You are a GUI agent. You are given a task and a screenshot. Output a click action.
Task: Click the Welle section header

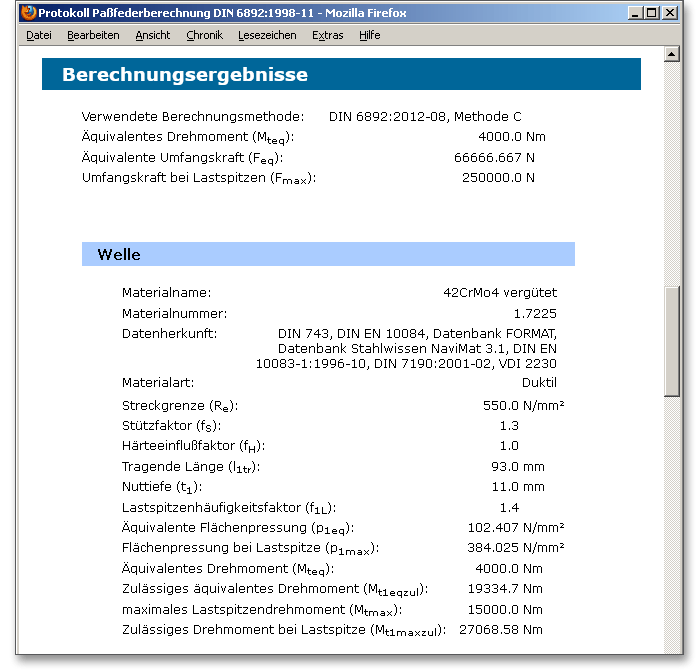[328, 254]
